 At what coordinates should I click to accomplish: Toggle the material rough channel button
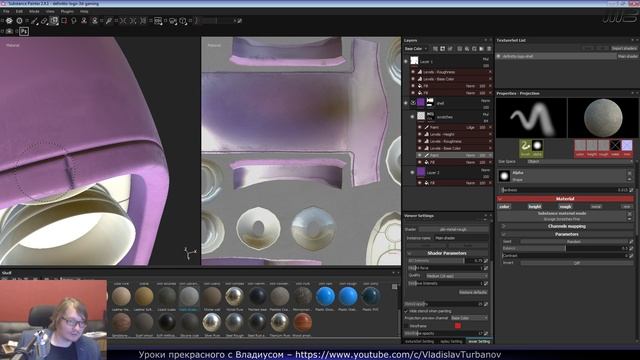pos(565,207)
